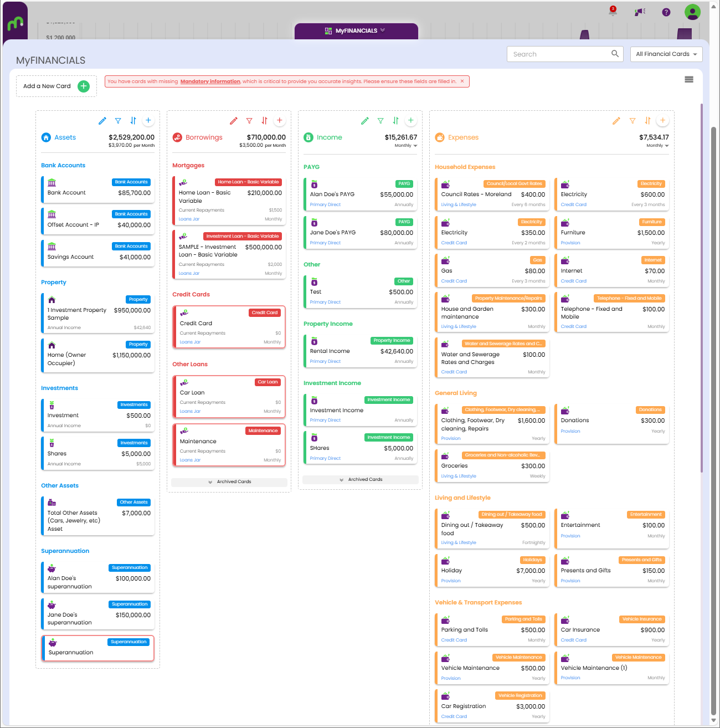Open the hamburger list view menu
Screen dimensions: 720x728
(x=689, y=79)
